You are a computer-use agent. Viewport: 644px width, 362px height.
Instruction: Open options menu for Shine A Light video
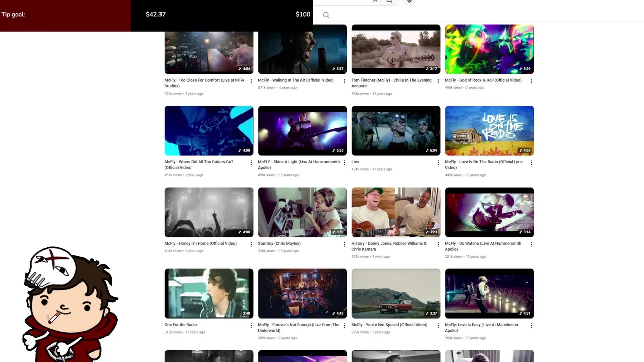[344, 162]
